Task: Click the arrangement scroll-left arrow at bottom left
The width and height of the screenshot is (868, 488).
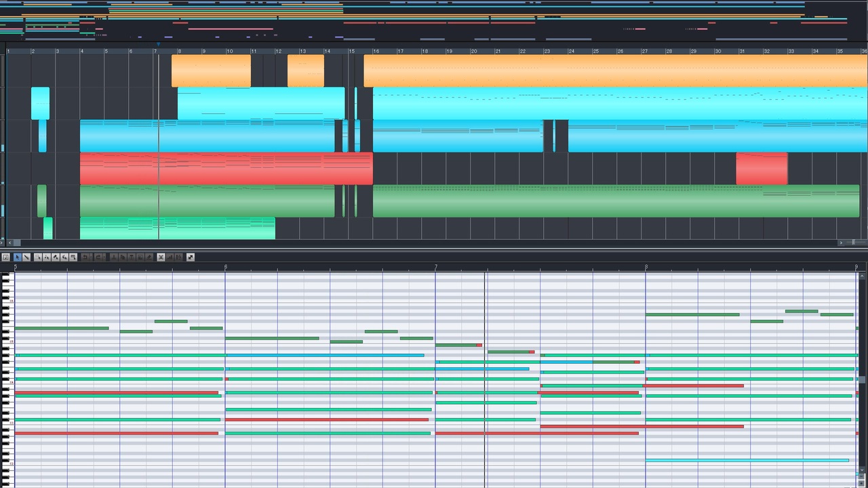Action: pos(9,243)
